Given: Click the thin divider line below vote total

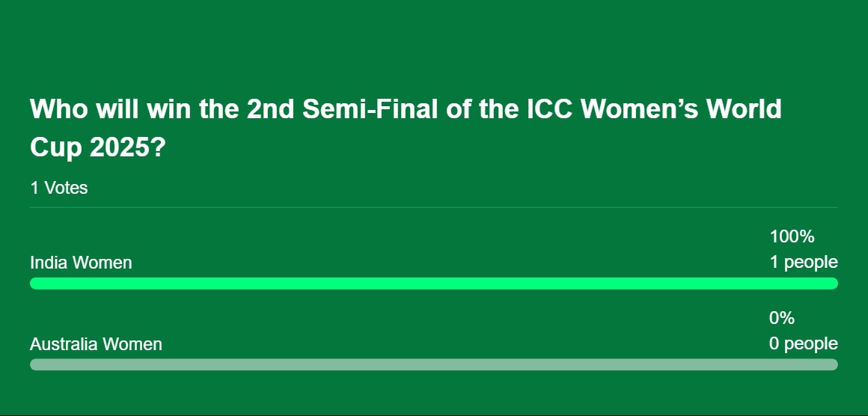Looking at the screenshot, I should pos(434,207).
